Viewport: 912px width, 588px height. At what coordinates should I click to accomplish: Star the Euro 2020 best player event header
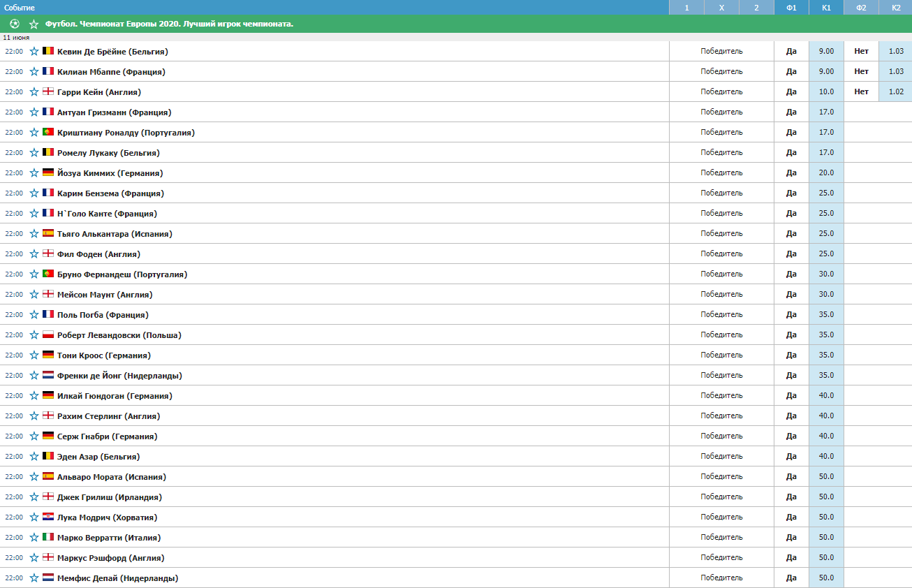(34, 24)
